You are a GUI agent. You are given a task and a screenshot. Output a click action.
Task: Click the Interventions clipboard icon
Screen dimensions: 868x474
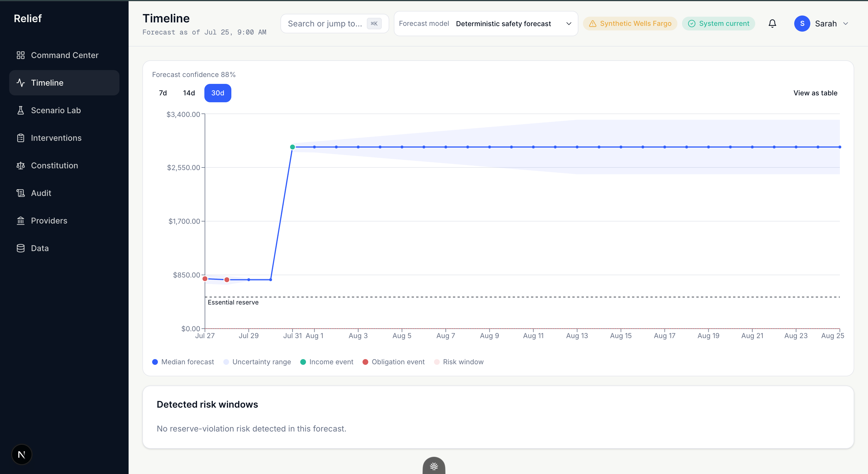click(x=21, y=138)
